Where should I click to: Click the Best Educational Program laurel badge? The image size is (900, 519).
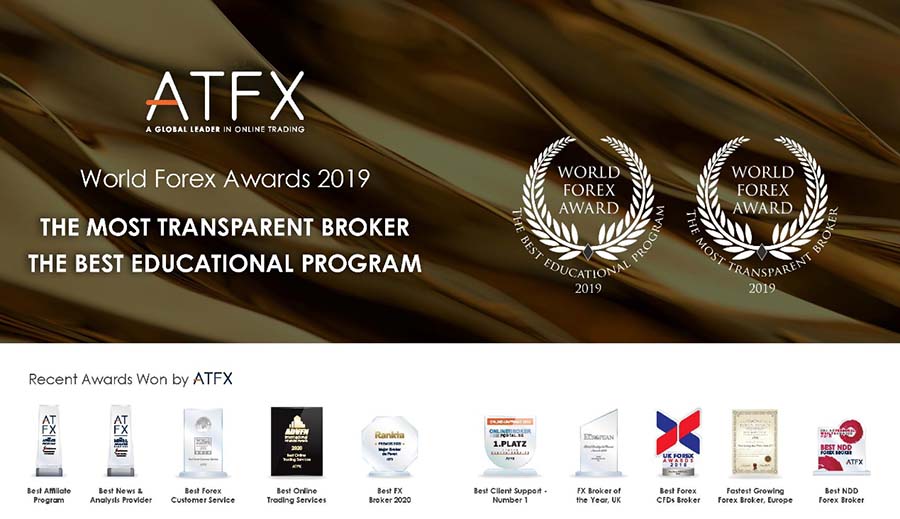[x=588, y=215]
